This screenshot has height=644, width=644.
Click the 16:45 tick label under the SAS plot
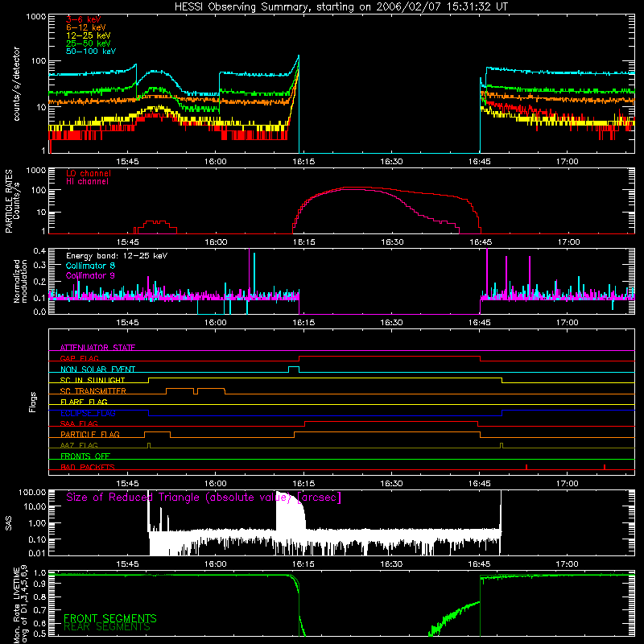point(479,564)
